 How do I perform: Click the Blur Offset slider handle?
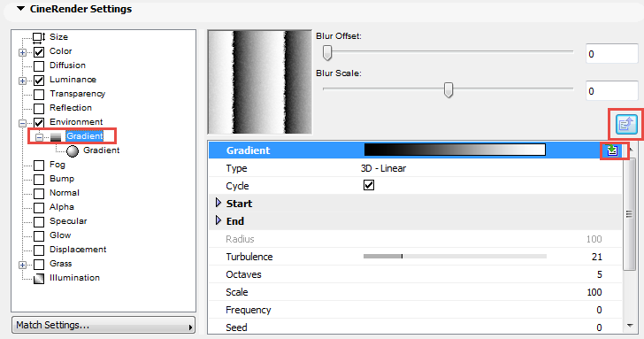click(327, 52)
